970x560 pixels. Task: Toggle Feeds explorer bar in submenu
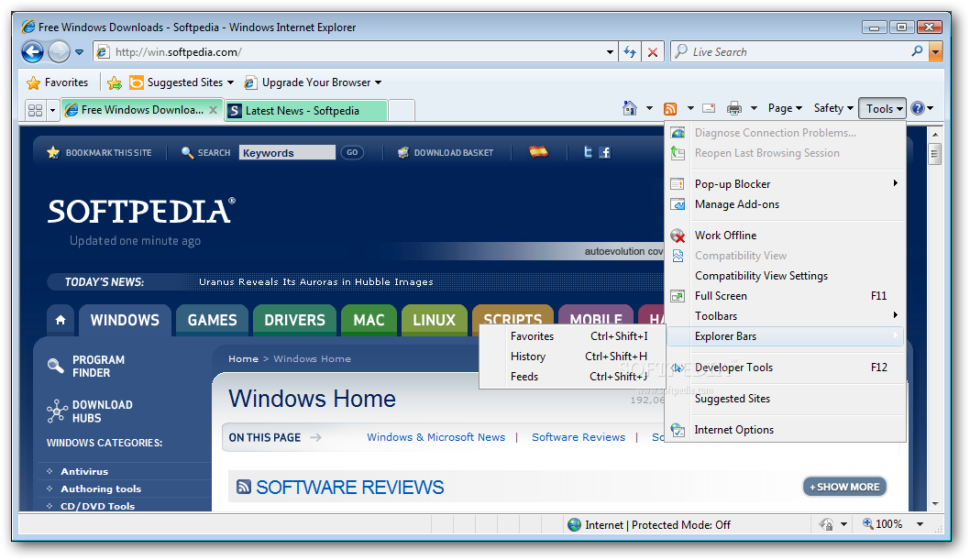click(573, 377)
